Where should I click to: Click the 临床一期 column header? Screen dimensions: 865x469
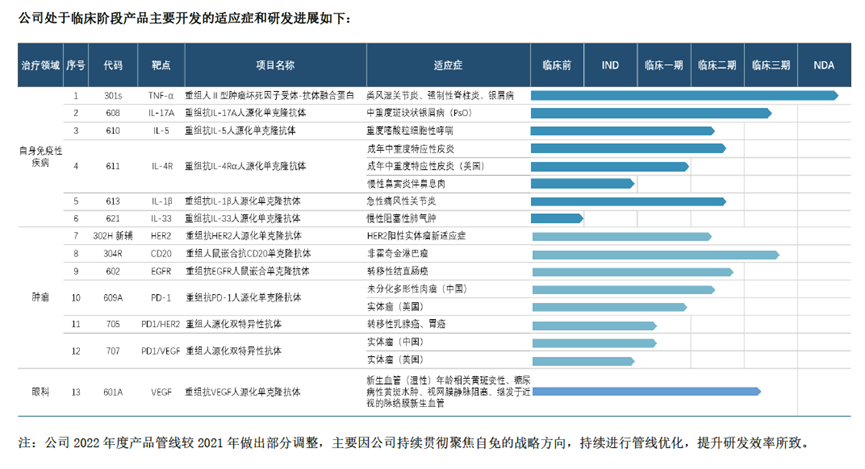click(x=664, y=65)
